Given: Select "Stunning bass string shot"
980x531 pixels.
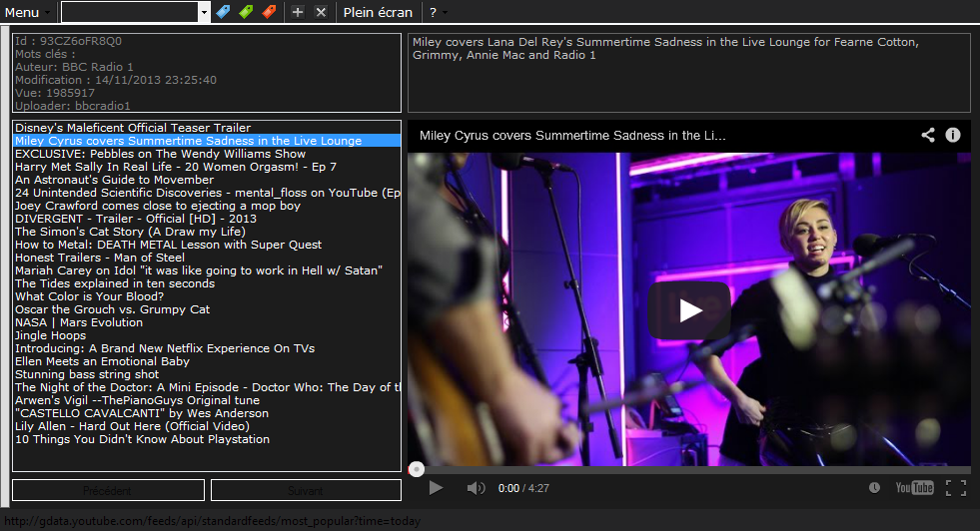Looking at the screenshot, I should pos(207,375).
